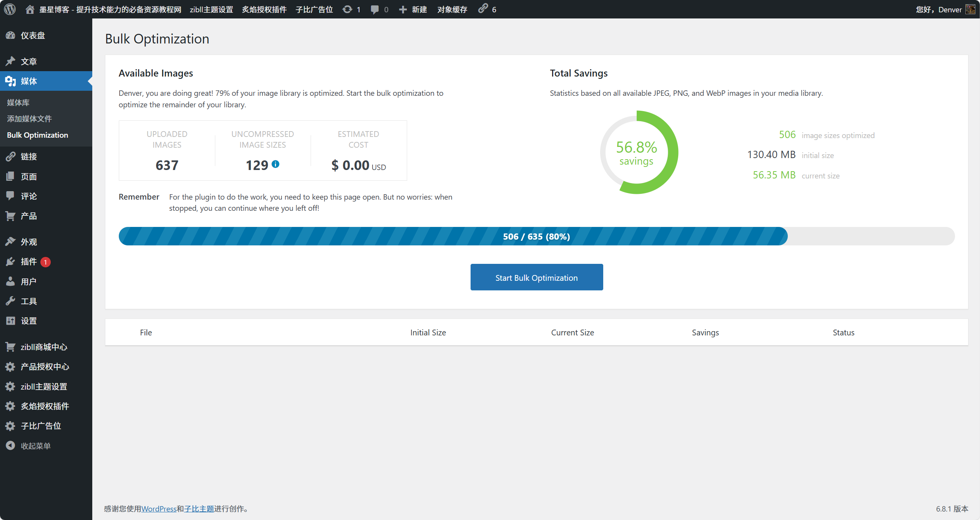
Task: Click the comments bubble icon in toolbar
Action: (374, 9)
